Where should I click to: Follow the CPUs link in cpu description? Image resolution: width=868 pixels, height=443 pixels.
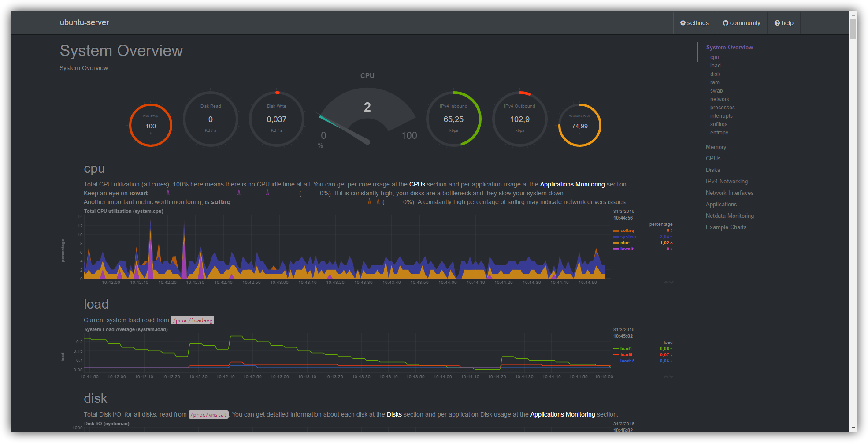click(x=417, y=184)
